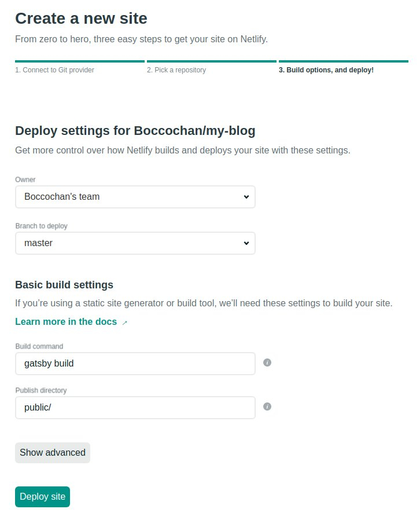Click the Build command field containing gatsby build

click(x=135, y=364)
